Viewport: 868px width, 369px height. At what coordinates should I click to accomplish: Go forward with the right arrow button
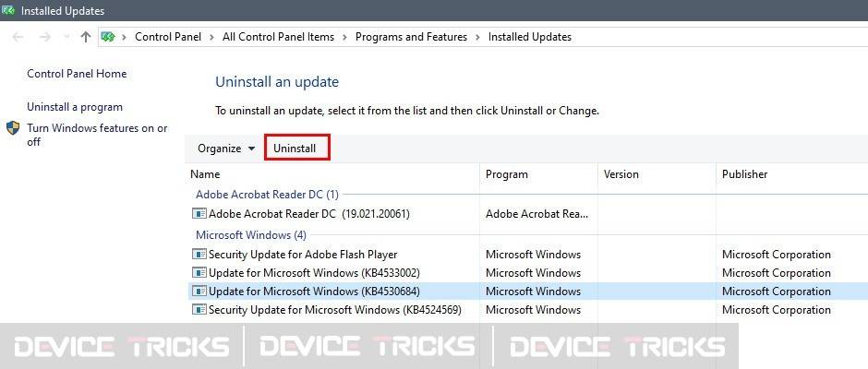tap(45, 37)
